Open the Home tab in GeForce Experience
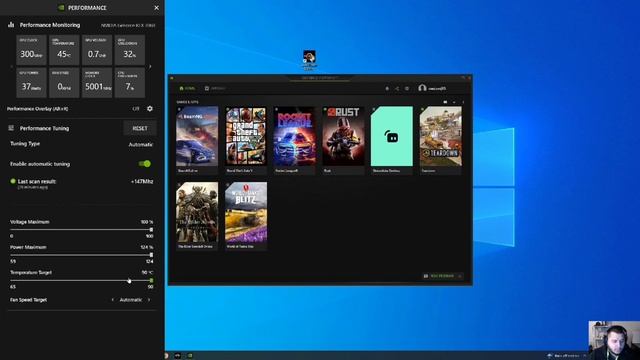The image size is (640, 360). [187, 88]
